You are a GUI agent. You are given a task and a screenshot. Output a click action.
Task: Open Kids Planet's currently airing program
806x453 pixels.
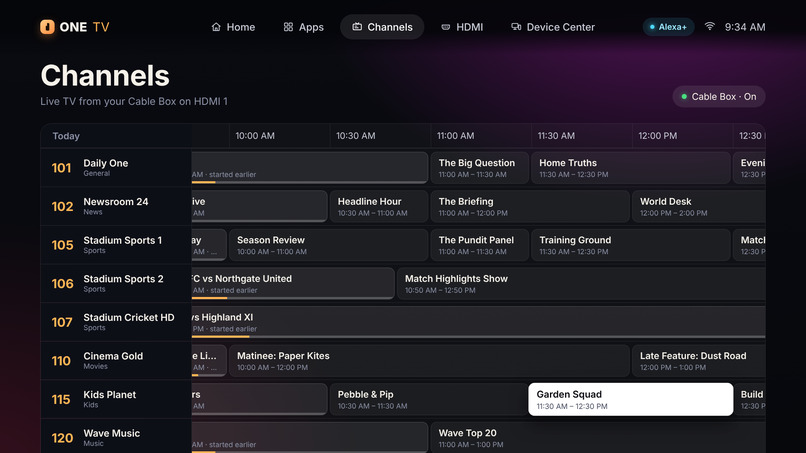(x=260, y=399)
